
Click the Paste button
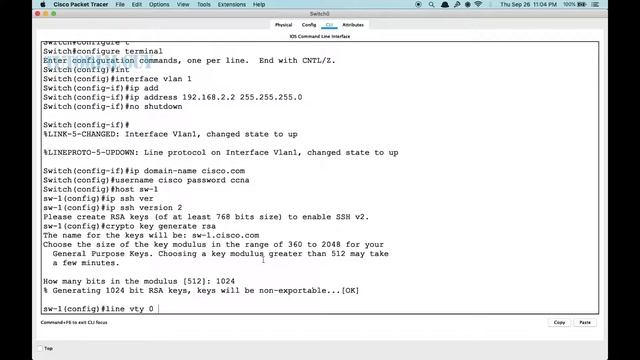point(585,322)
